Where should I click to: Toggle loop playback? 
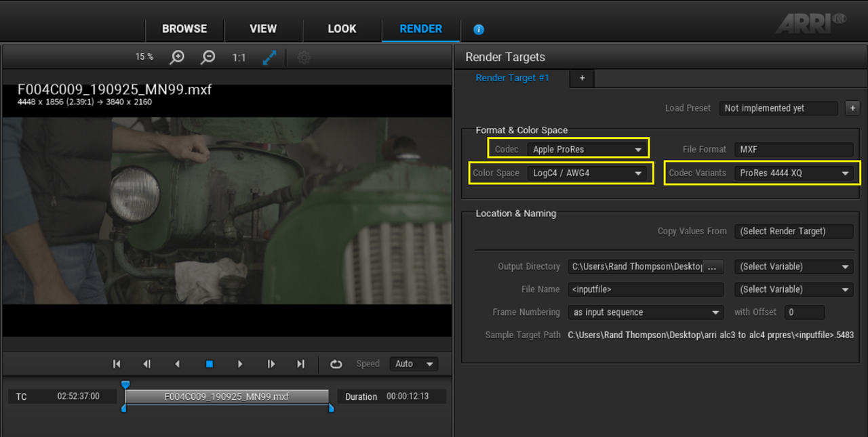[336, 365]
